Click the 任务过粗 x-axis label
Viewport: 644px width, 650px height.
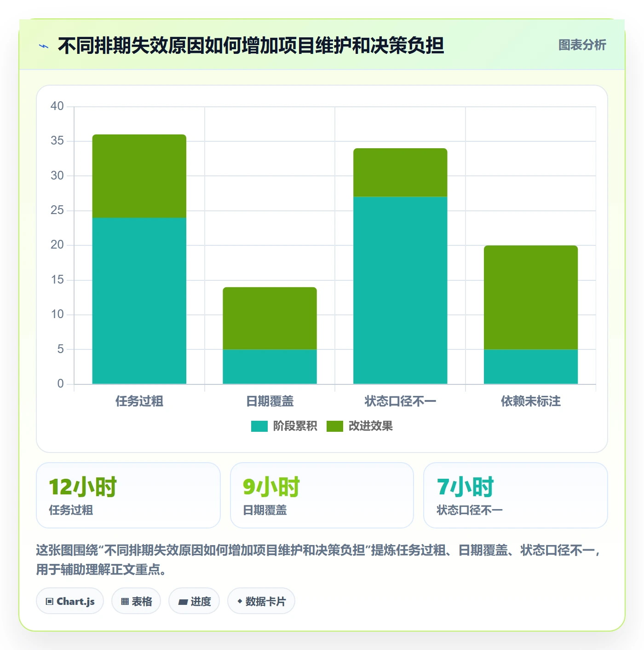pos(139,401)
